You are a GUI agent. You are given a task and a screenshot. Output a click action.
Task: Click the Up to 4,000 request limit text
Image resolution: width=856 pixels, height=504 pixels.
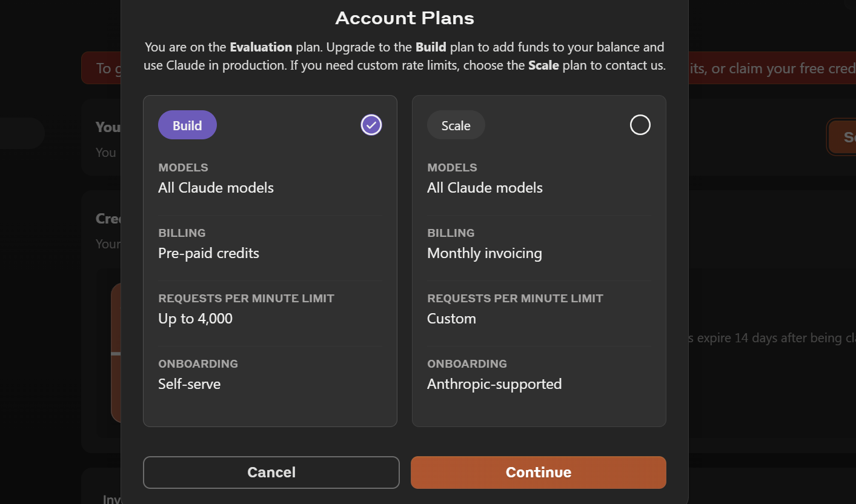pos(195,319)
